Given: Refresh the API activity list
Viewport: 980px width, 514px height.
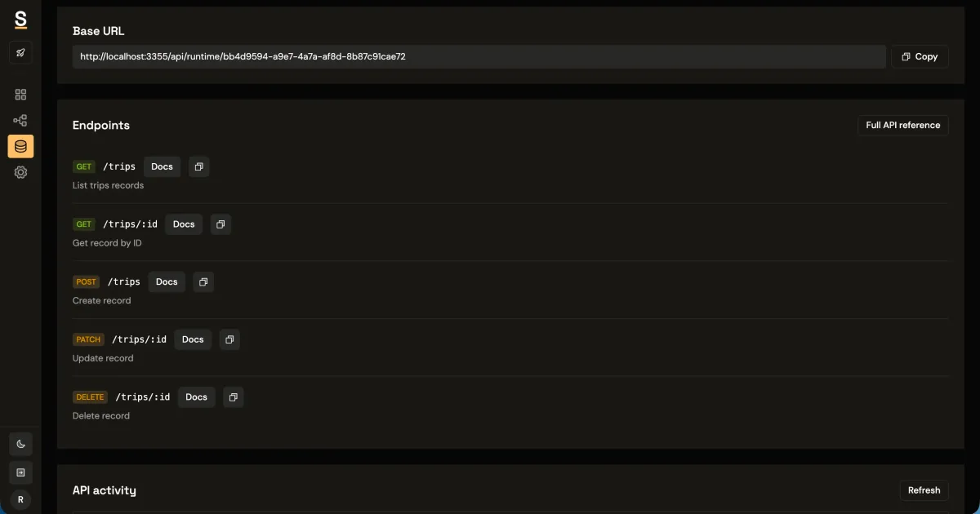Looking at the screenshot, I should point(924,490).
